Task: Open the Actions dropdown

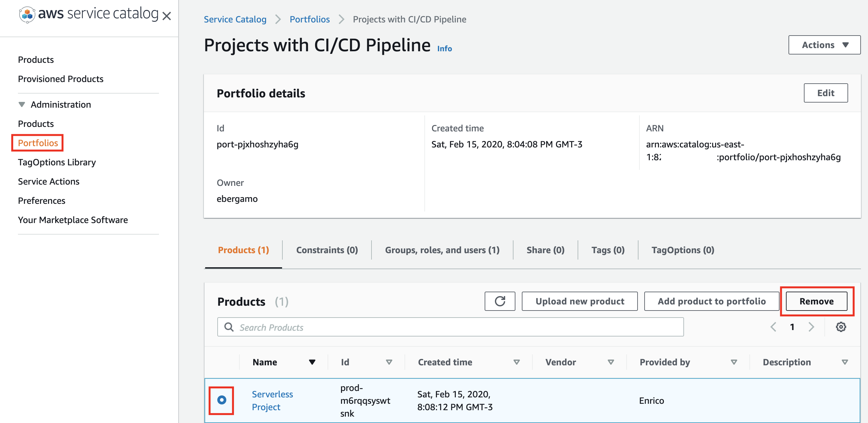Action: point(824,45)
